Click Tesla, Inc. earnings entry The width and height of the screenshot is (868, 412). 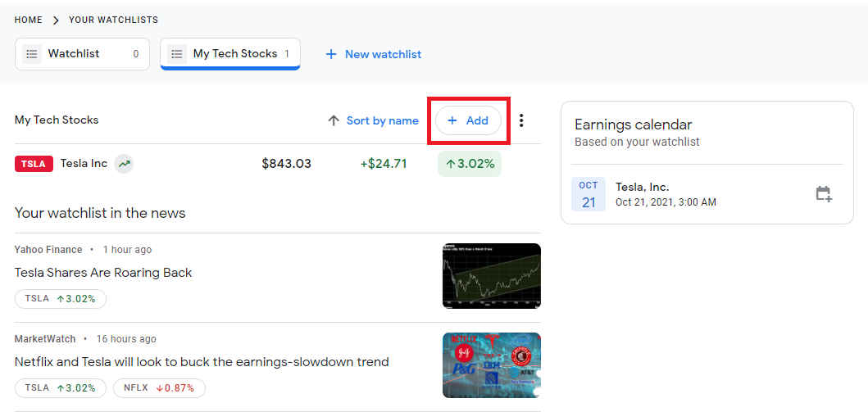pos(707,194)
